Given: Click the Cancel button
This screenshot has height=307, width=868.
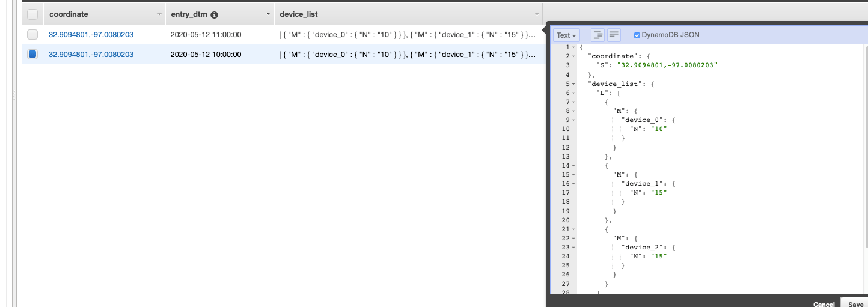Looking at the screenshot, I should point(824,305).
